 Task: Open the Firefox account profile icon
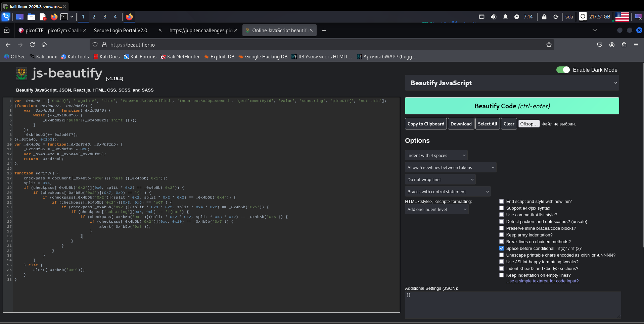612,45
